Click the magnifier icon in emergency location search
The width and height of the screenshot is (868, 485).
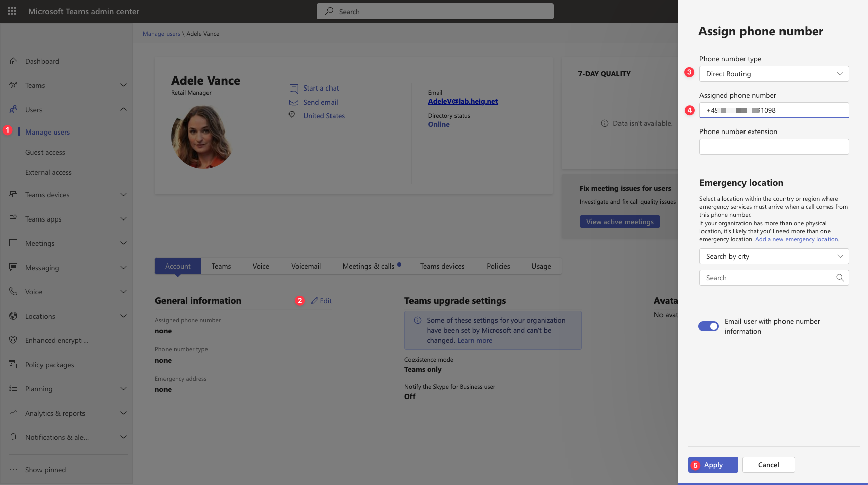840,278
